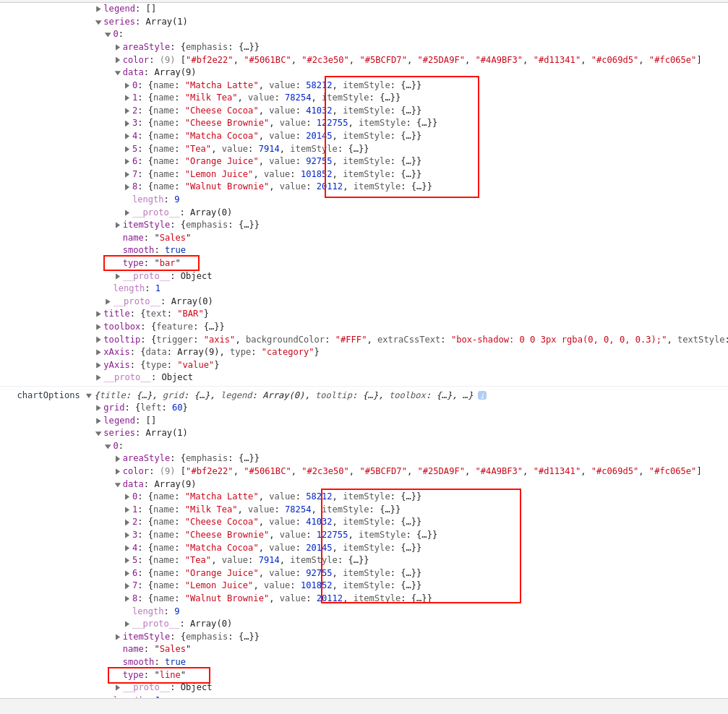Image resolution: width=728 pixels, height=714 pixels.
Task: Expand the color array of hex values
Action: click(116, 59)
